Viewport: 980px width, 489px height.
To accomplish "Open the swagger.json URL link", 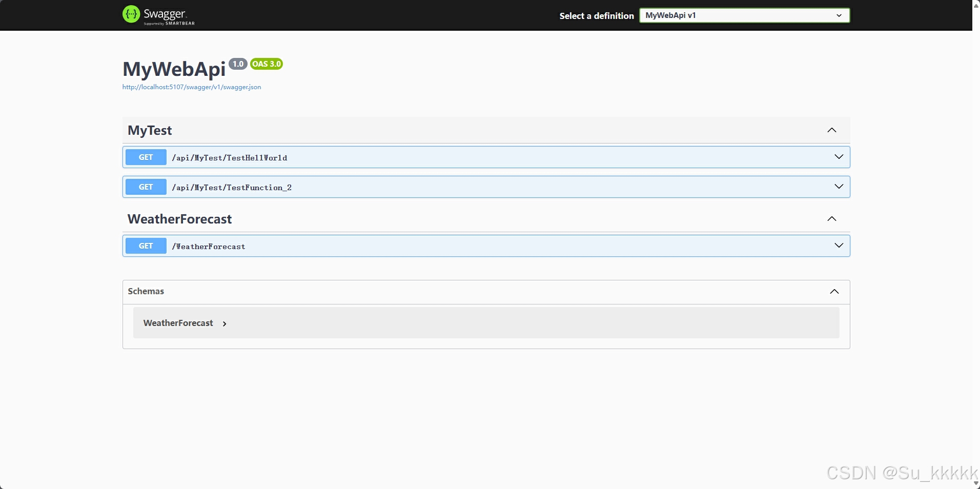I will (192, 87).
